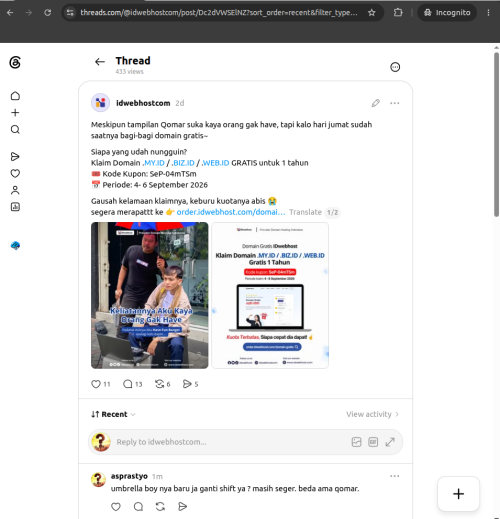
Task: Click the browser back button
Action: 10,13
